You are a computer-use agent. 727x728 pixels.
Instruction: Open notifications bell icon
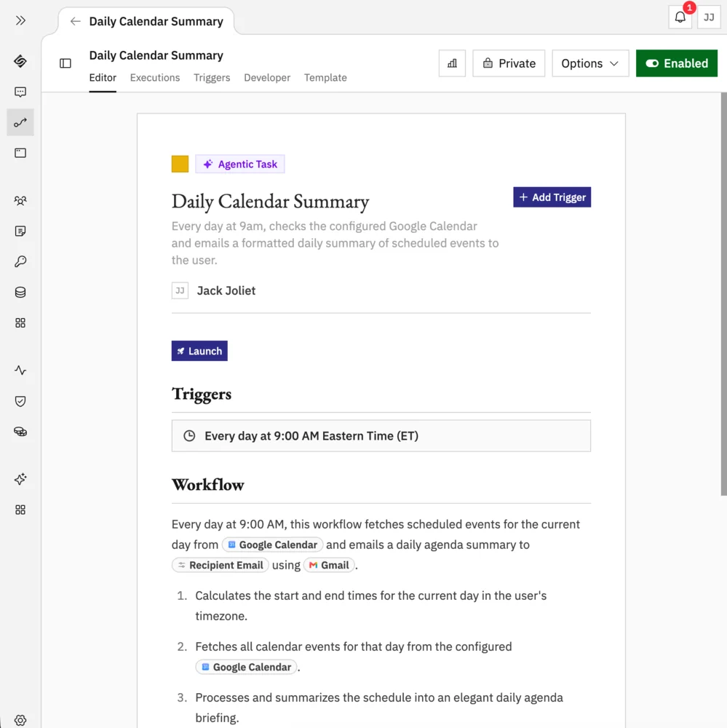[x=680, y=17]
